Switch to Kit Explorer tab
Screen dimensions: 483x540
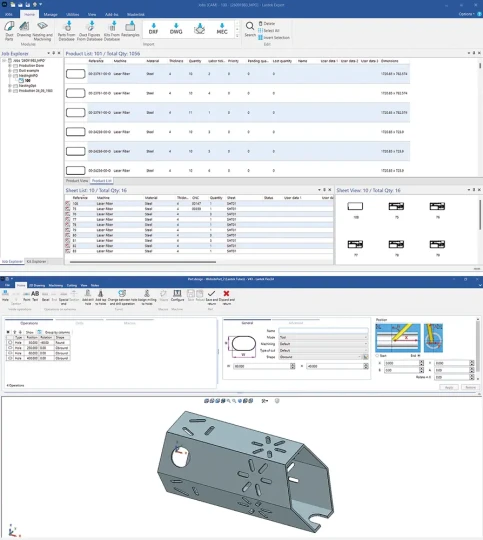click(x=36, y=261)
